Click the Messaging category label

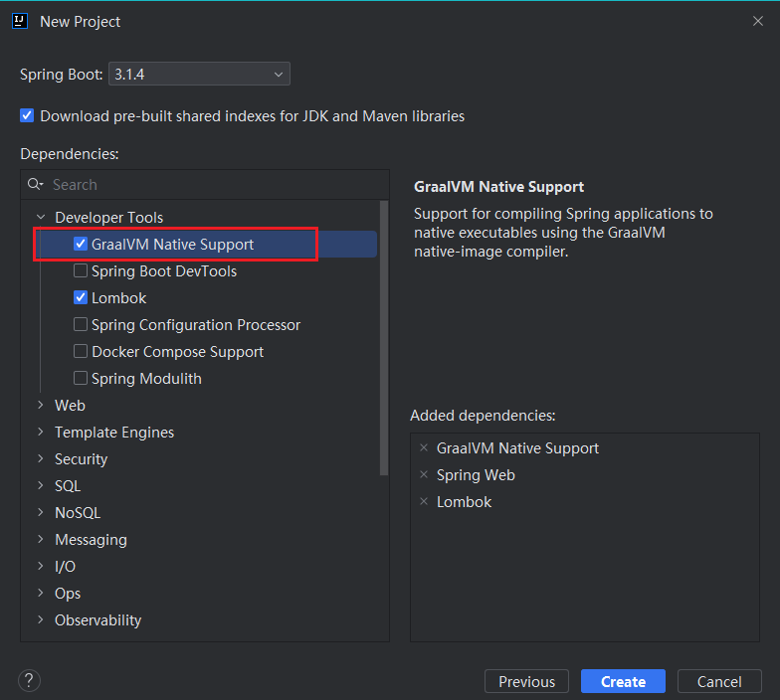coord(92,539)
